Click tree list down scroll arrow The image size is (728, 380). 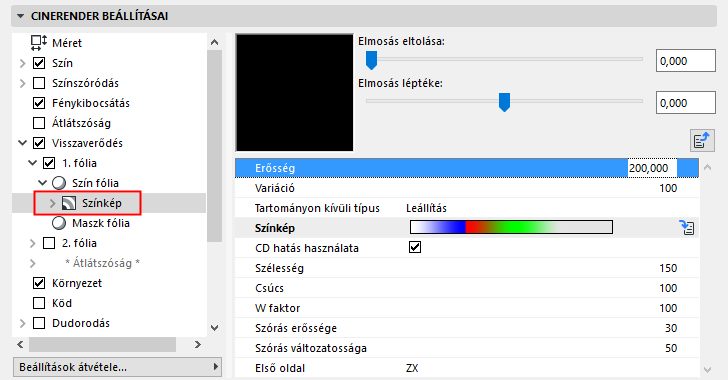click(214, 328)
